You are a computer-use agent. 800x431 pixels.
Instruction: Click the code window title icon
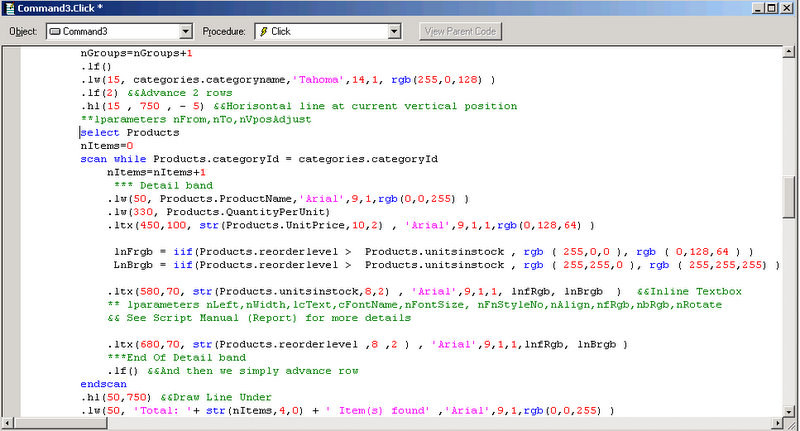(x=9, y=8)
